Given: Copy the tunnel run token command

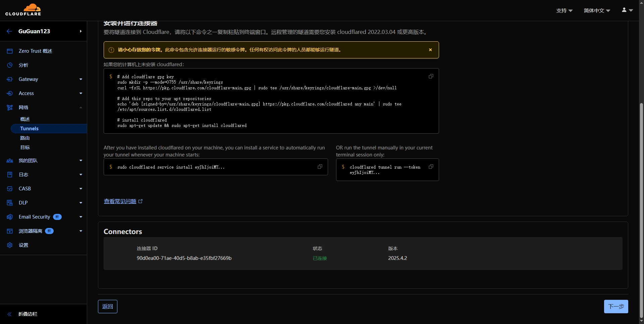Looking at the screenshot, I should coord(431,167).
